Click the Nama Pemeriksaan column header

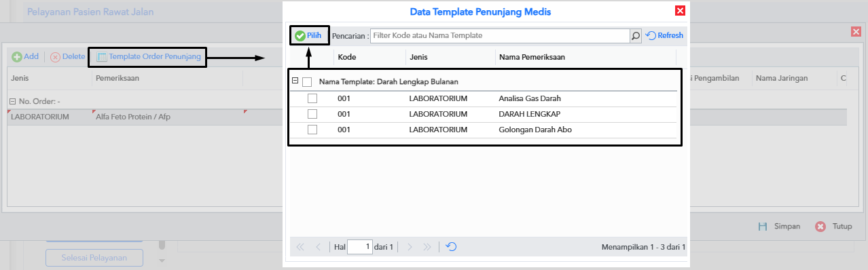tap(532, 58)
